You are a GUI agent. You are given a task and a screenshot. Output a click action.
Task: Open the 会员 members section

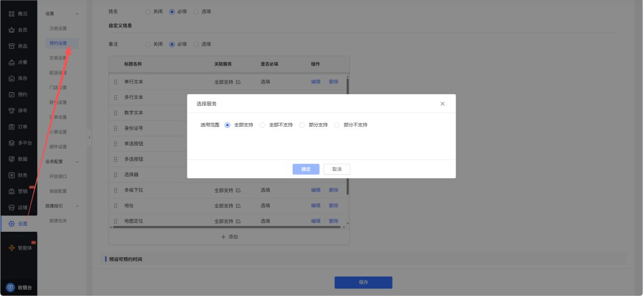pos(18,30)
